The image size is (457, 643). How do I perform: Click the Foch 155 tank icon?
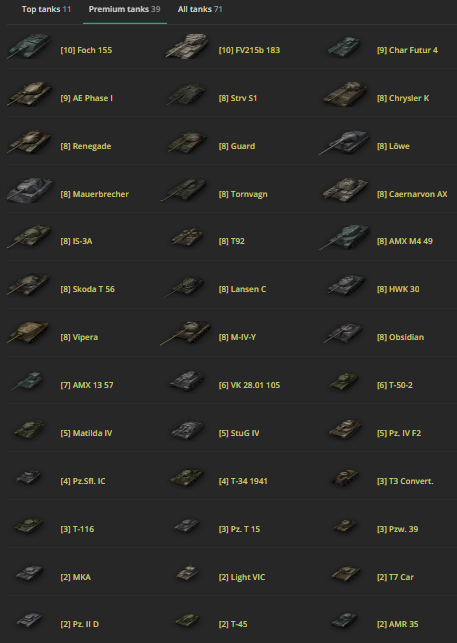pyautogui.click(x=29, y=47)
